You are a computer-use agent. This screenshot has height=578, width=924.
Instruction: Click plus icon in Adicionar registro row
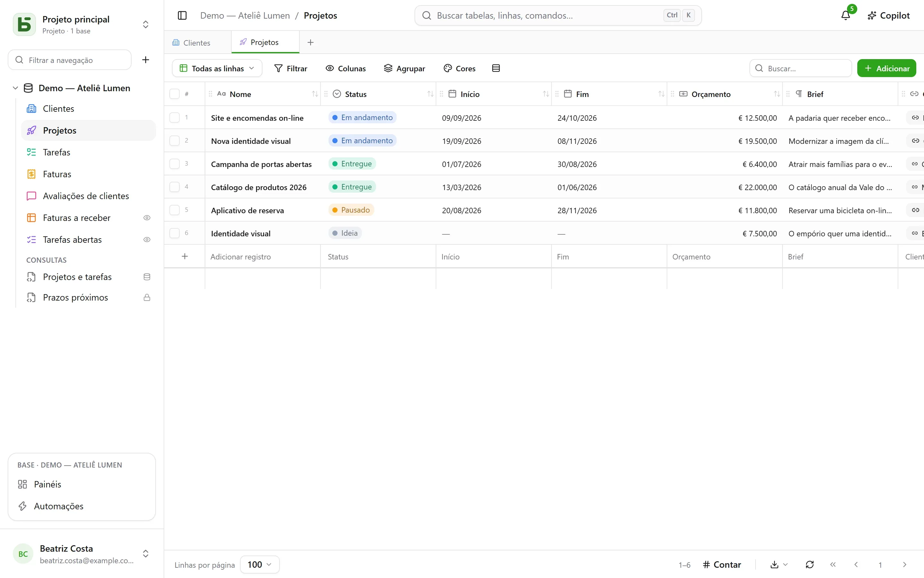point(185,257)
